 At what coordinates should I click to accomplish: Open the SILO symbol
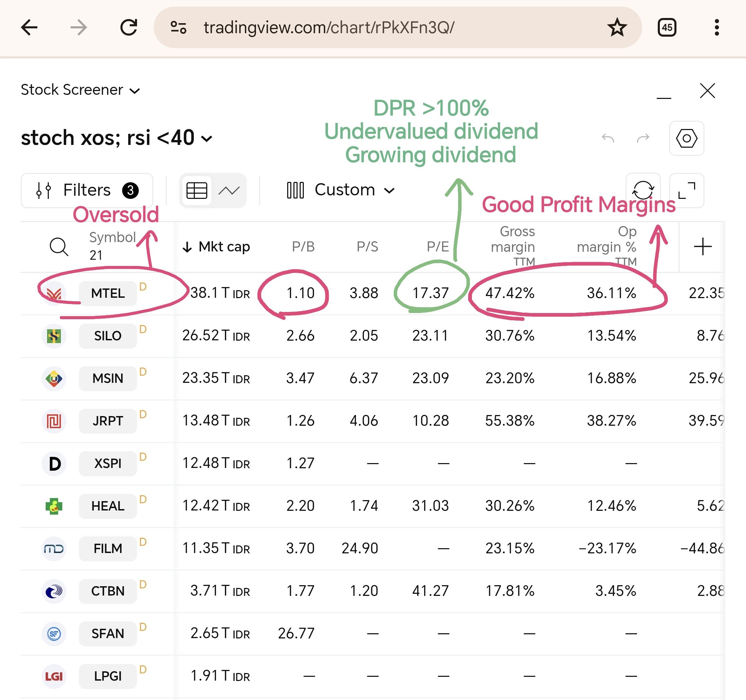tap(108, 336)
